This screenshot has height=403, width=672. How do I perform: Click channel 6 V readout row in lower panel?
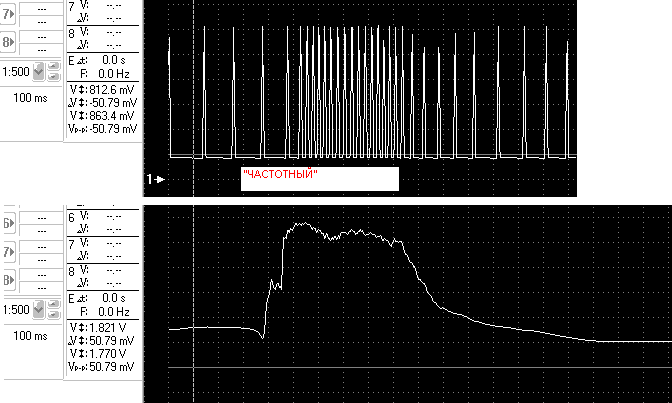pyautogui.click(x=102, y=217)
